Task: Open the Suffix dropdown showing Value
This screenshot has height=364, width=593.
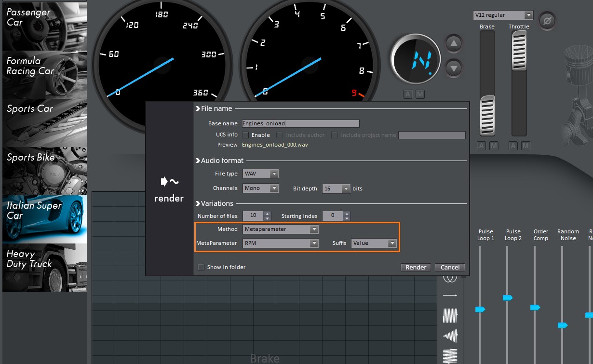Action: [374, 243]
